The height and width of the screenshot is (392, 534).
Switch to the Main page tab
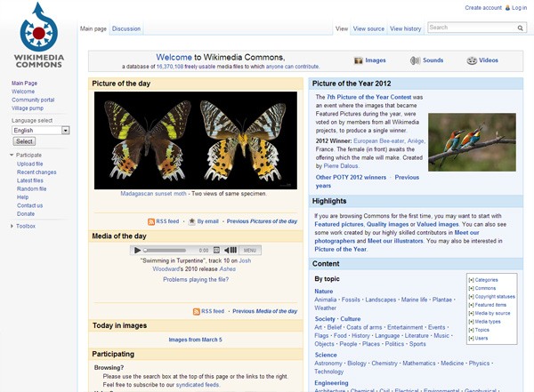[93, 28]
